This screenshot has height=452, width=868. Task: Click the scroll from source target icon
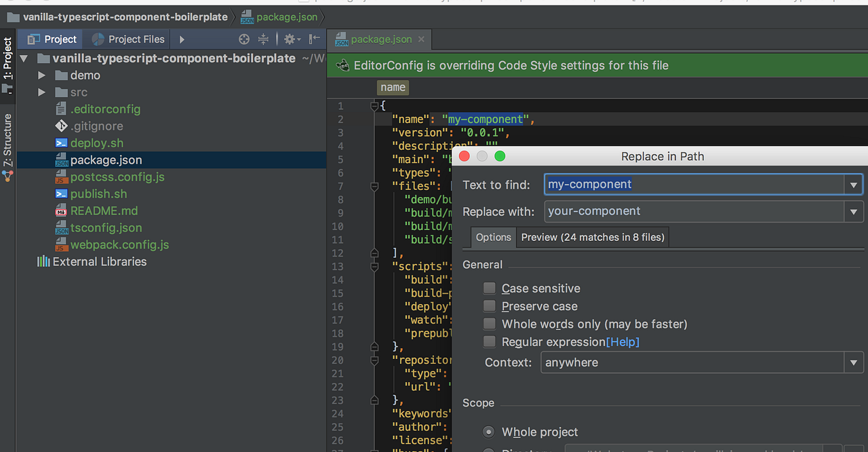click(244, 39)
